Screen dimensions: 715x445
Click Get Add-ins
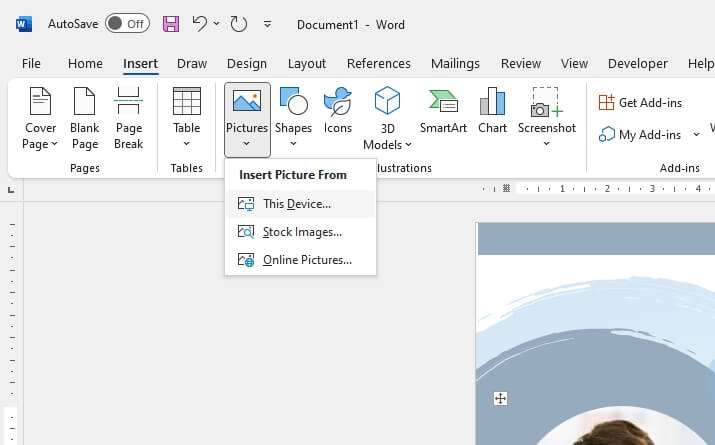click(640, 103)
